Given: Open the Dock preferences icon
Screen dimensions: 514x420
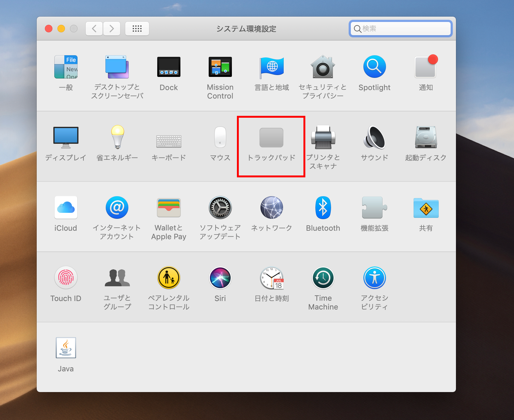Looking at the screenshot, I should pyautogui.click(x=169, y=67).
